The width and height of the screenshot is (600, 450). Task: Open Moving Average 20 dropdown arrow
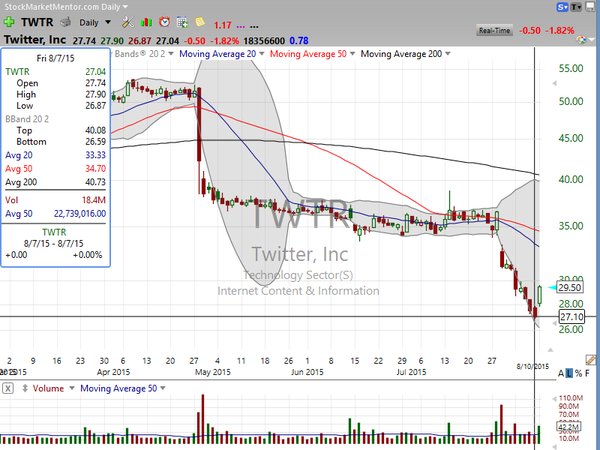click(x=262, y=54)
